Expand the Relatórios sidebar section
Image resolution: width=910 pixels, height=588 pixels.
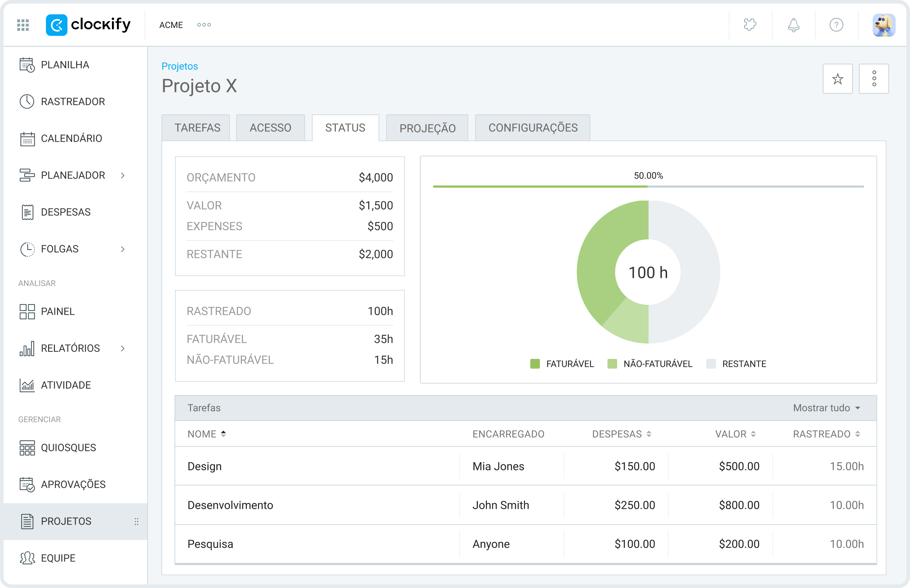(123, 348)
